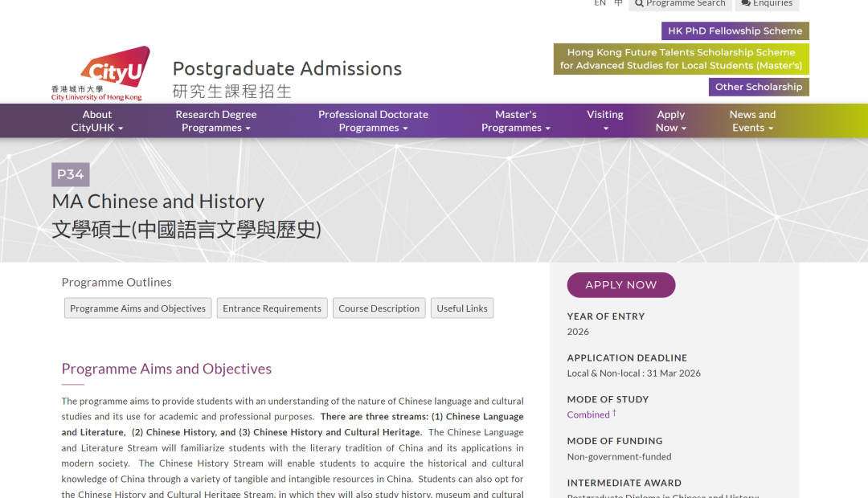The width and height of the screenshot is (868, 498).
Task: Select the Programme Aims and Objectives outline button
Action: click(137, 308)
